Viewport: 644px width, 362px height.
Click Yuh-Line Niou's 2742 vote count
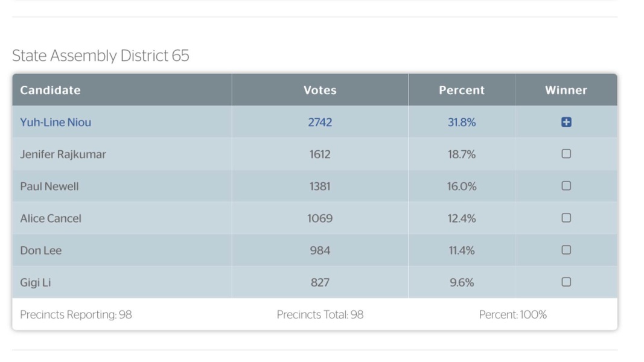point(320,122)
